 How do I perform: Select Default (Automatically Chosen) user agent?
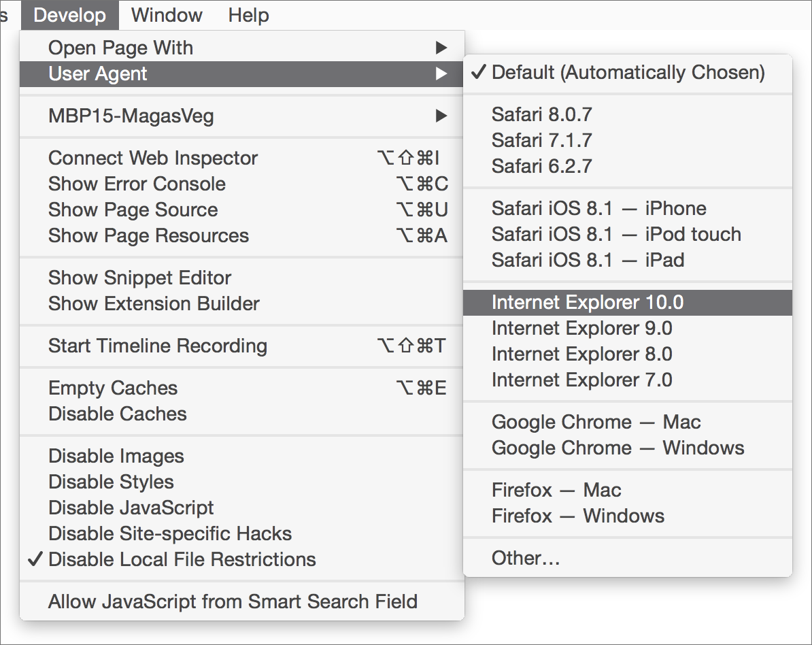(x=628, y=73)
